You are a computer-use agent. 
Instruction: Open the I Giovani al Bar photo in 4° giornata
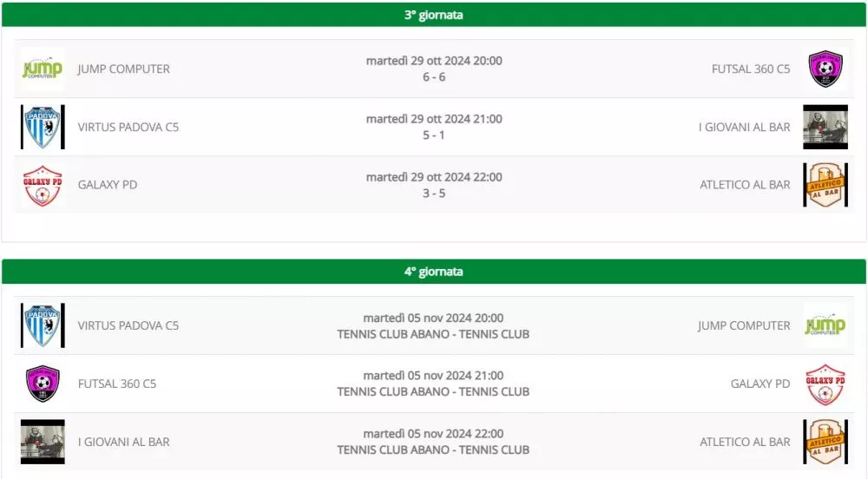click(43, 442)
